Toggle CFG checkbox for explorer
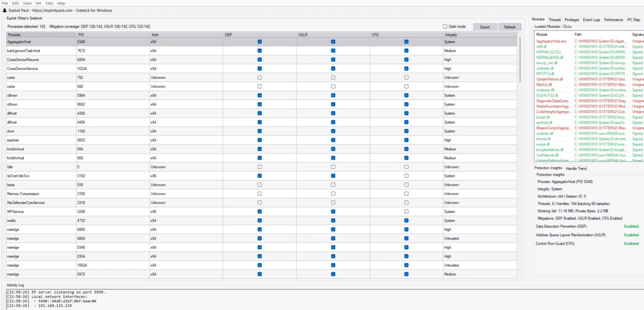 406,140
